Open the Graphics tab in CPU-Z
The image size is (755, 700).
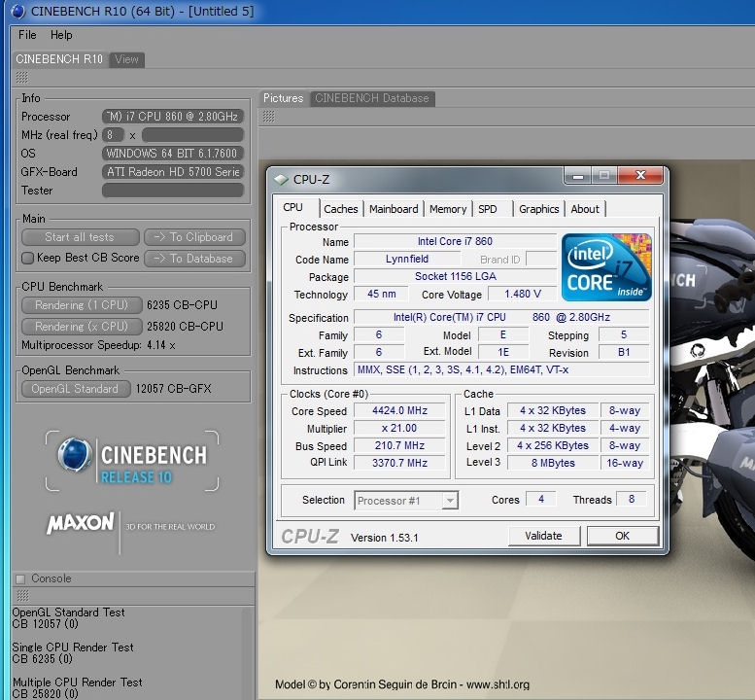[539, 209]
